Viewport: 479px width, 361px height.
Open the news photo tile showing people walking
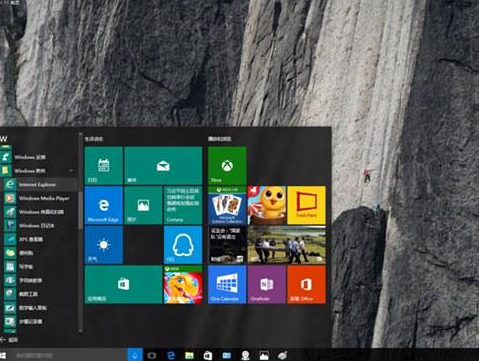tap(287, 245)
